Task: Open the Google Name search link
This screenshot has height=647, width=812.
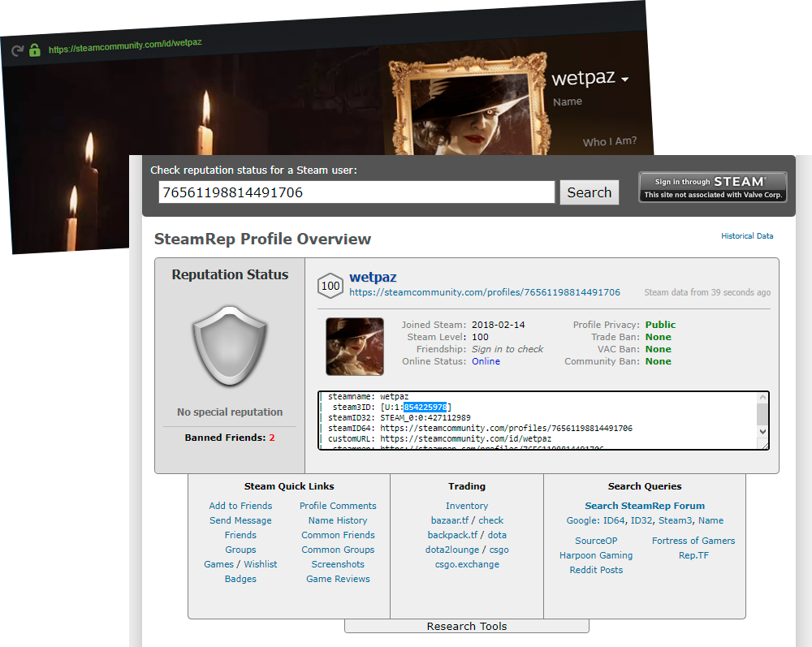Action: (x=711, y=520)
